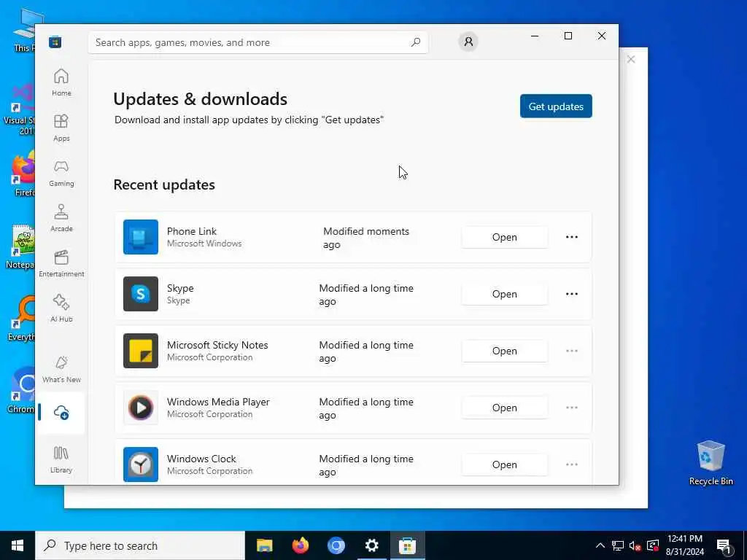This screenshot has width=747, height=560.
Task: Click the Windows Media Player app icon
Action: click(141, 408)
